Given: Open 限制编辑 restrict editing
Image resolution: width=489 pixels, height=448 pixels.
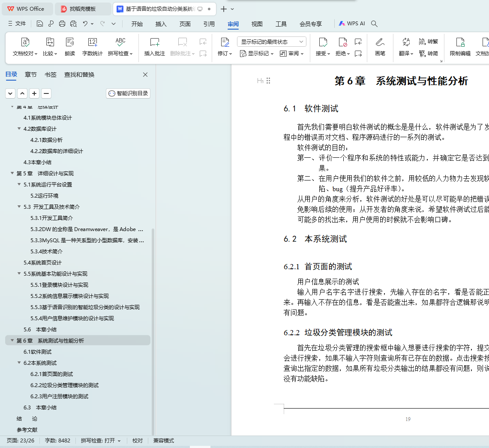Looking at the screenshot, I should 460,47.
